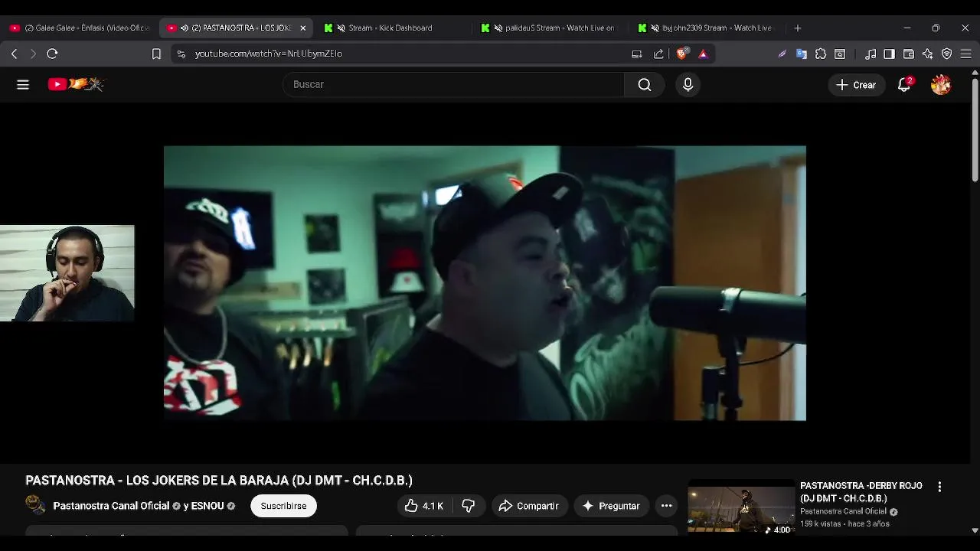Click the tab search toolbar icon
This screenshot has width=980, height=551.
[x=840, y=54]
